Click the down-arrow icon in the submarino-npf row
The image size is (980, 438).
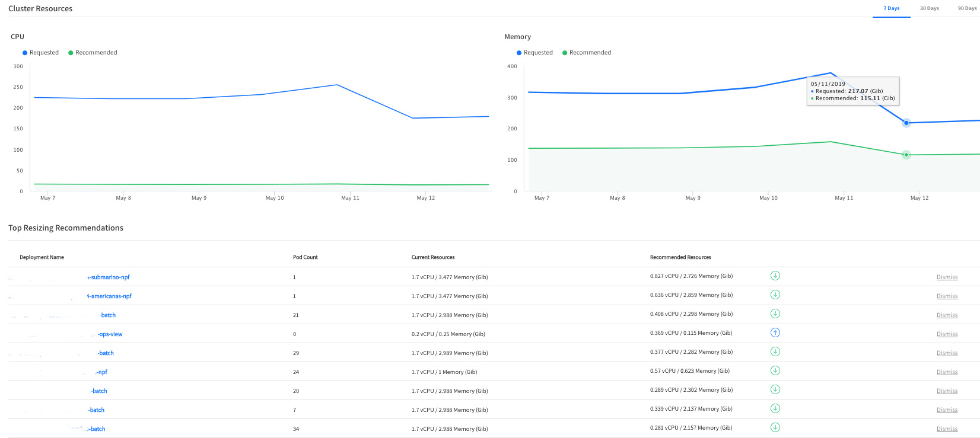click(x=775, y=276)
